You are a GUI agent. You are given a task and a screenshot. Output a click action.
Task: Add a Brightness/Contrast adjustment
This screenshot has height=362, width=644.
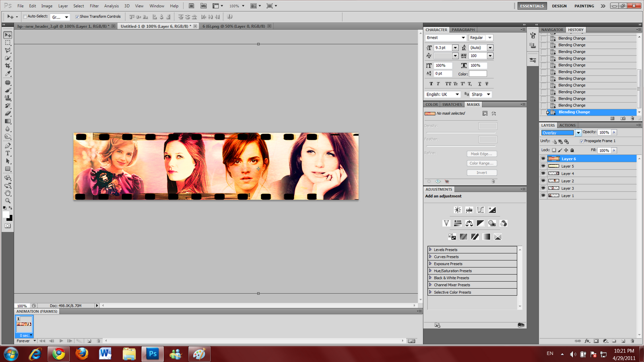[458, 210]
